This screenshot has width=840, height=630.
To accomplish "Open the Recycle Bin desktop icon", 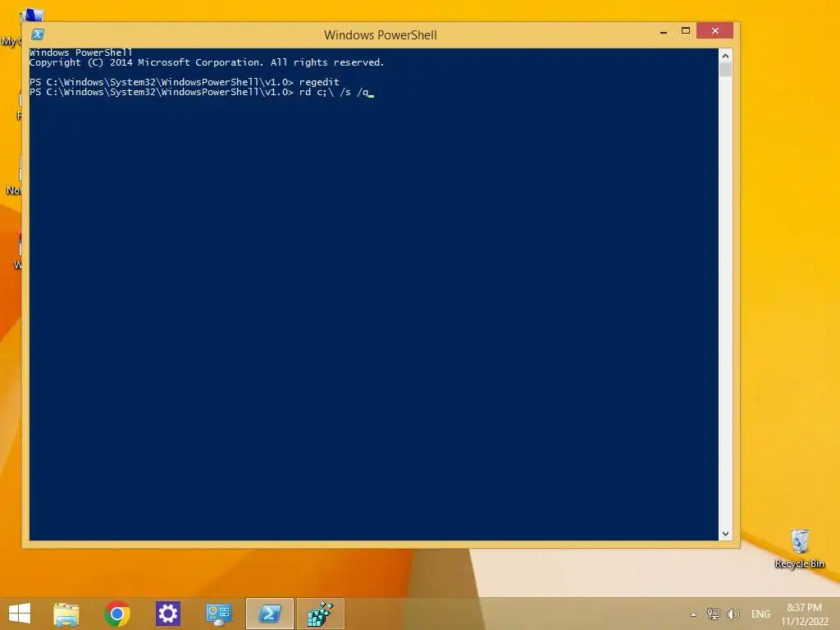I will [x=799, y=549].
